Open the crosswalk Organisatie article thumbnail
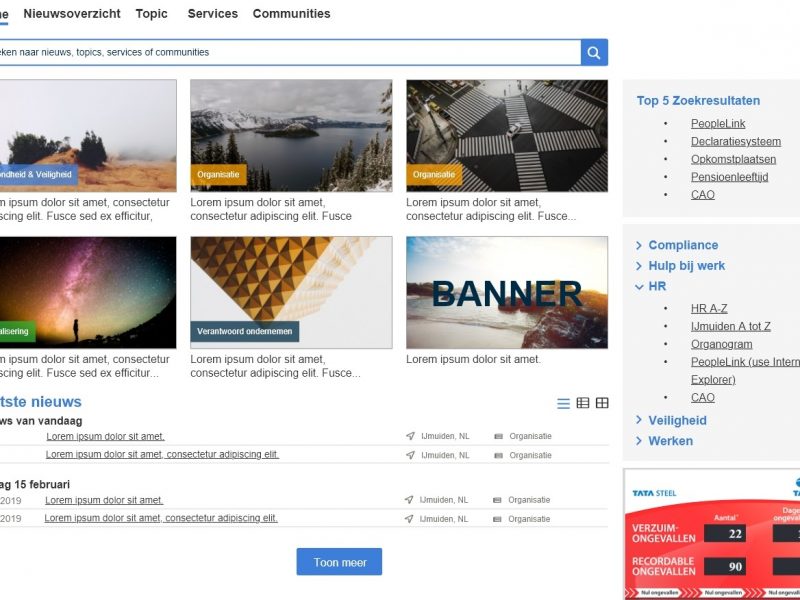This screenshot has width=800, height=600. (x=507, y=136)
